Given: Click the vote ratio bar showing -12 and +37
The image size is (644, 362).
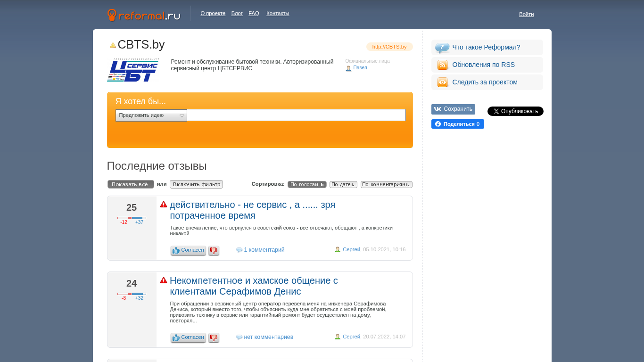Looking at the screenshot, I should coord(132,218).
